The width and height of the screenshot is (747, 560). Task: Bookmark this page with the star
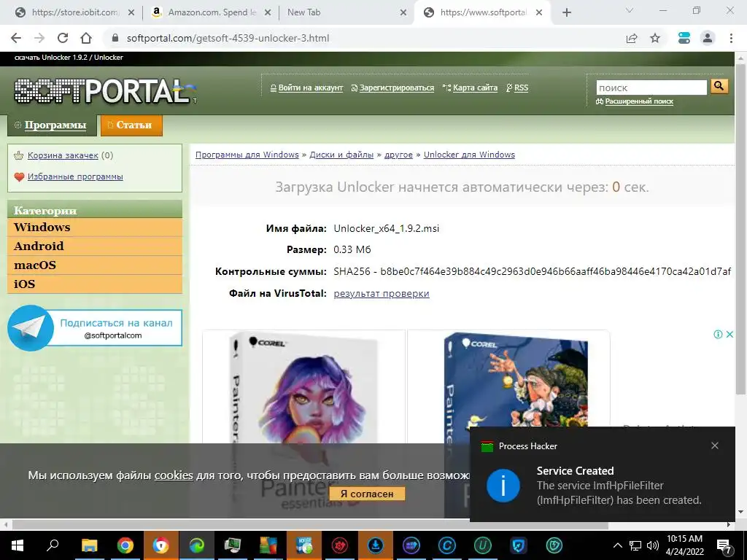[655, 38]
